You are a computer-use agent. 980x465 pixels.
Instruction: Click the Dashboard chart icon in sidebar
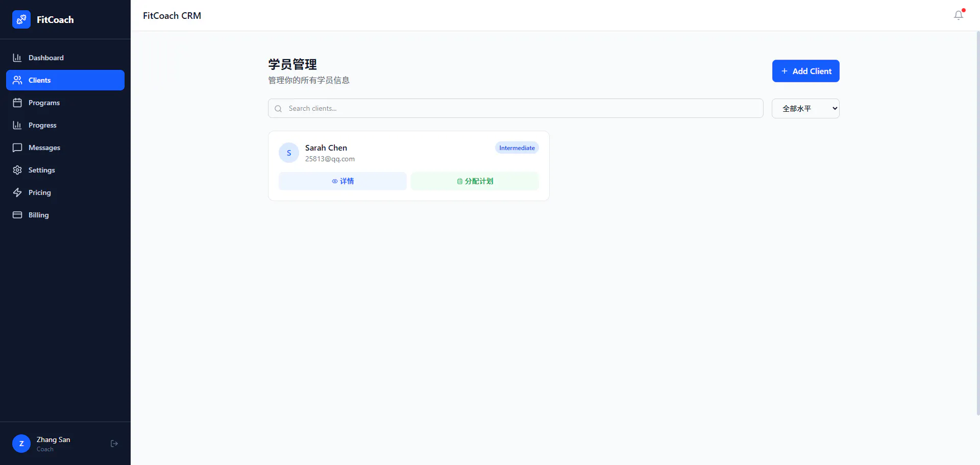tap(17, 58)
